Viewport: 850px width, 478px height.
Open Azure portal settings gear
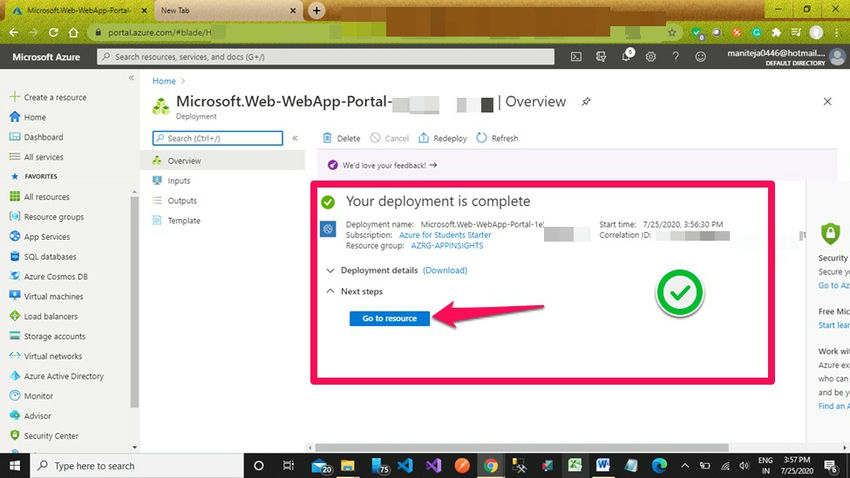click(651, 56)
